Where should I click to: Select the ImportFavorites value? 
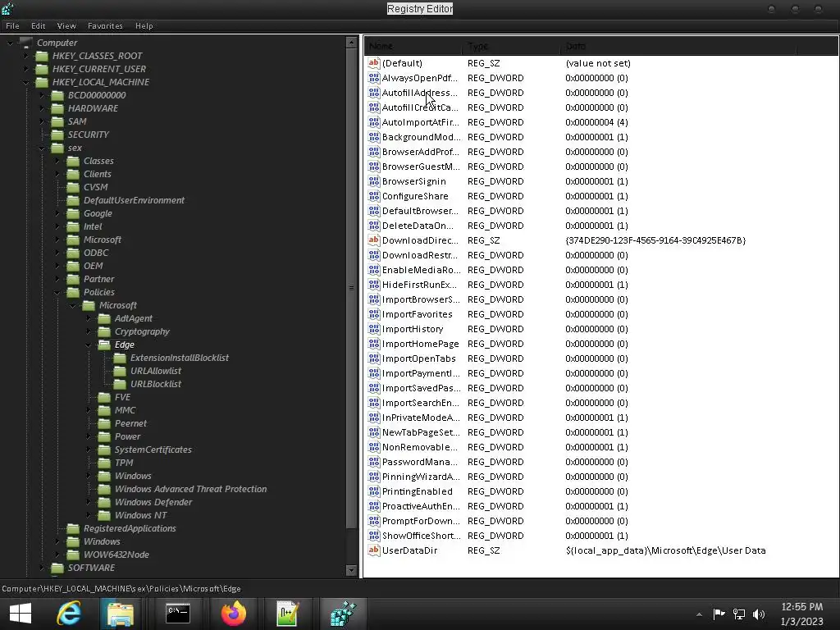[x=417, y=314]
